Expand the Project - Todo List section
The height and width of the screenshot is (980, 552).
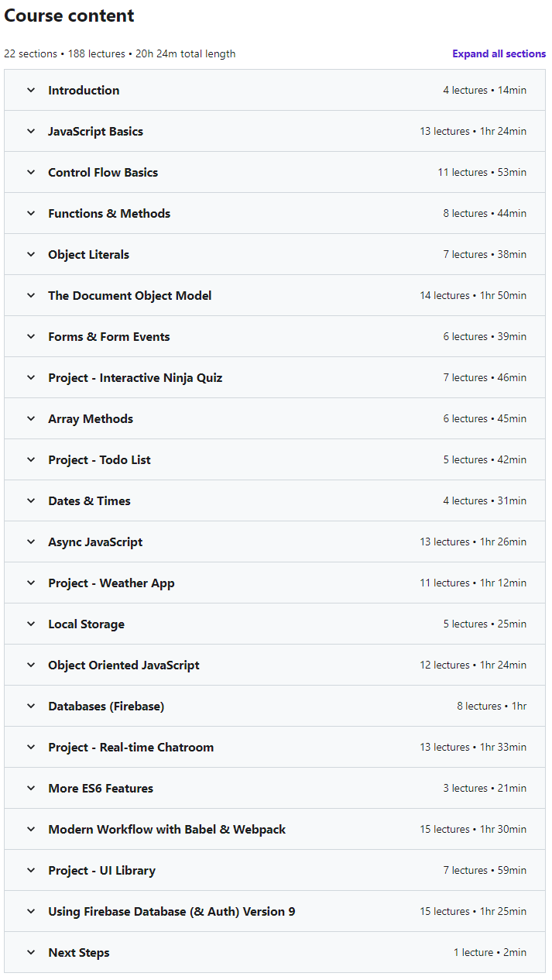(275, 459)
